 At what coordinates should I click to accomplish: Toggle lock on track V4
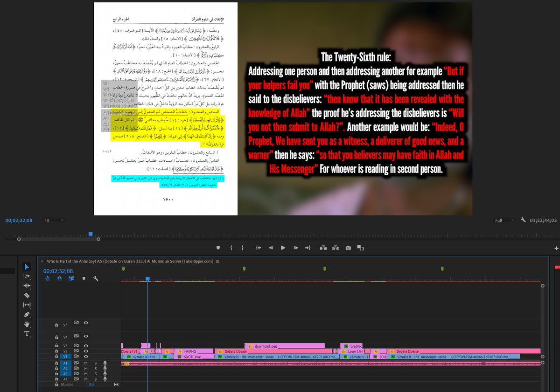[56, 337]
